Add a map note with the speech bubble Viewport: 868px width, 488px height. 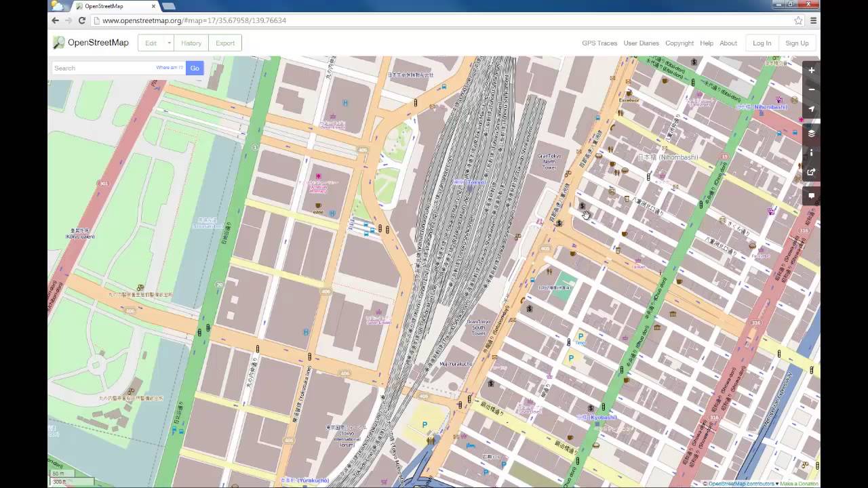click(811, 197)
